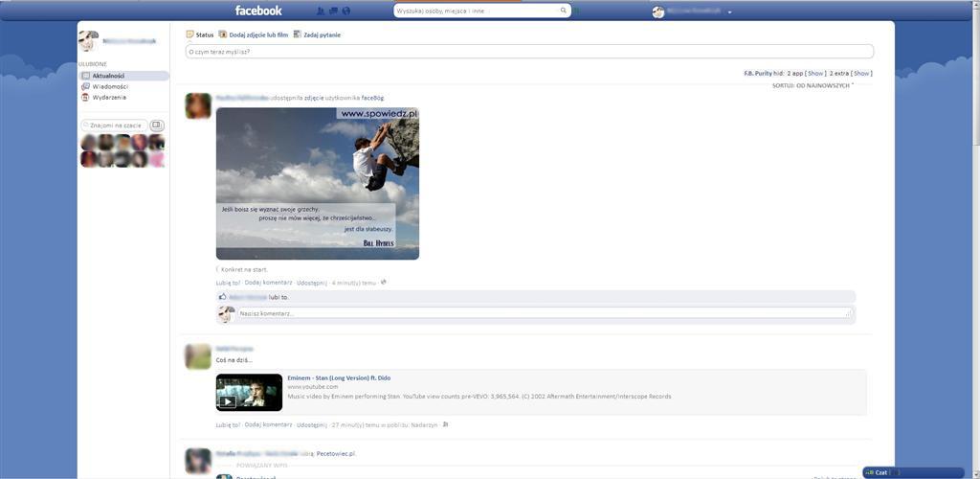Show the 2 hidden extra stories via F.B. Purity
This screenshot has height=479, width=980.
click(861, 73)
